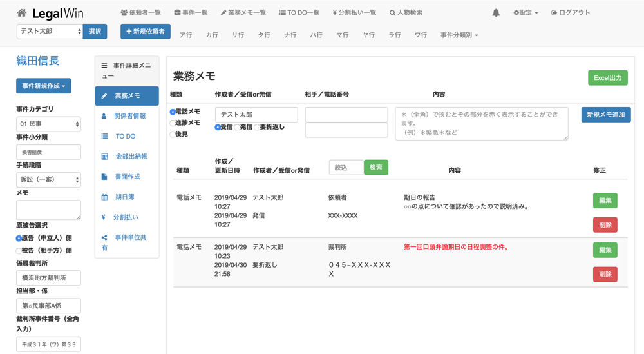The width and height of the screenshot is (644, 354).
Task: Open 依頼者一覧 in top navigation
Action: tap(141, 13)
